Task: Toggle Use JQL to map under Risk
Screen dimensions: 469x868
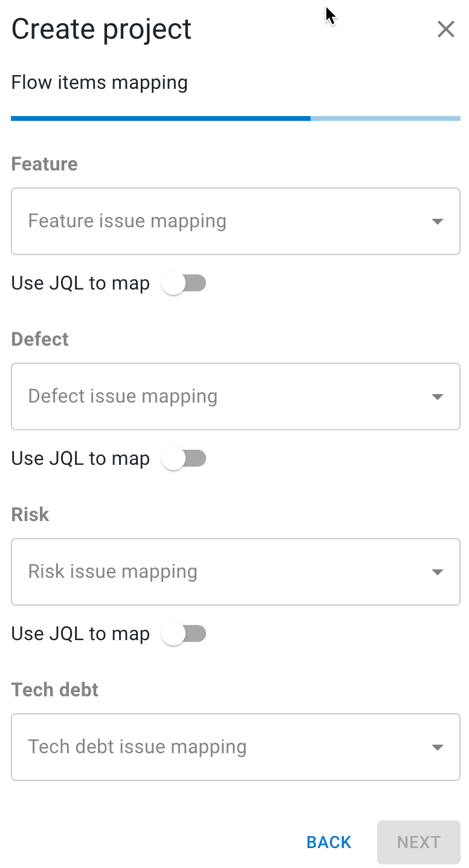Action: [184, 633]
